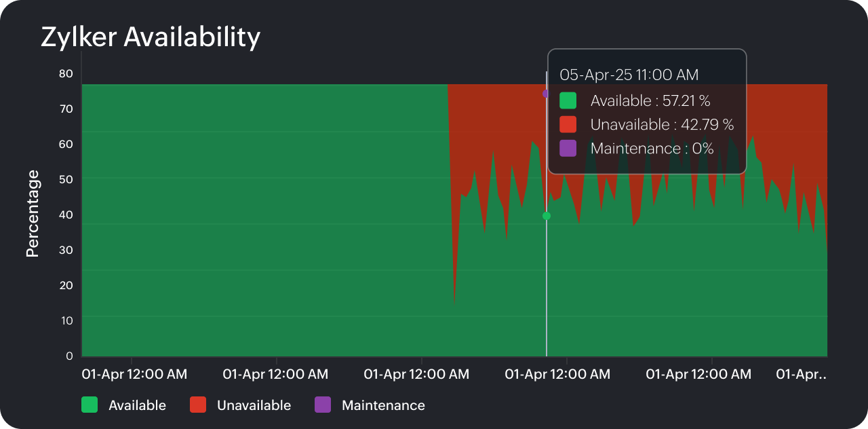Click the Zylker Availability chart title
Image resolution: width=868 pixels, height=429 pixels.
click(151, 37)
